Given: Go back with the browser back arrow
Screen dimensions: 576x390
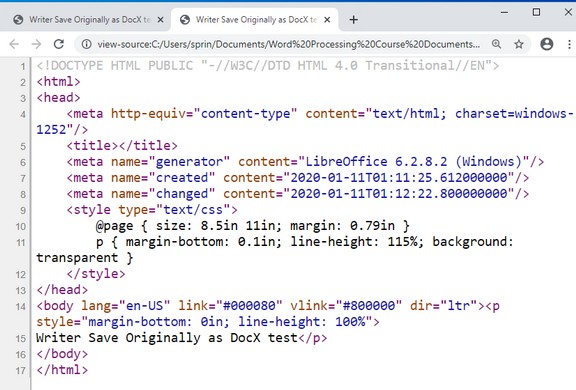Looking at the screenshot, I should coord(14,44).
